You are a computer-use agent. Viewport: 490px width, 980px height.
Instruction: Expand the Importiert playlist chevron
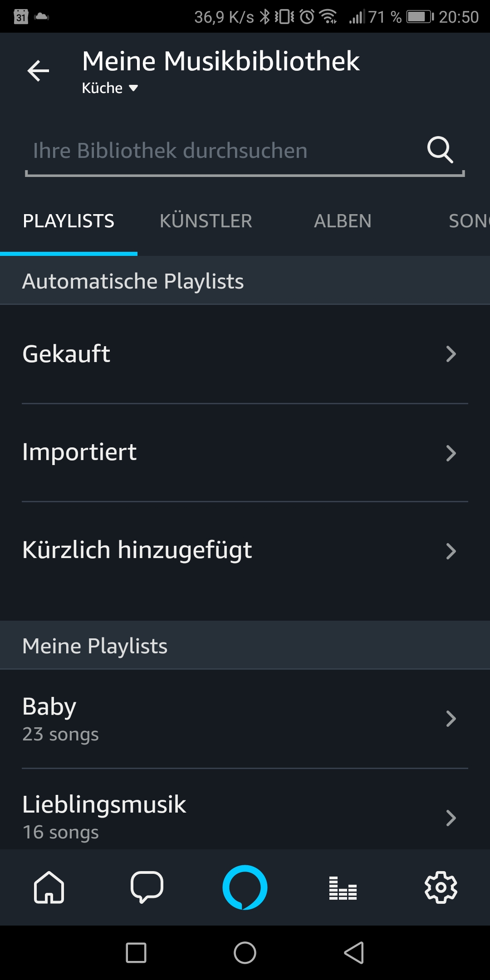[451, 453]
